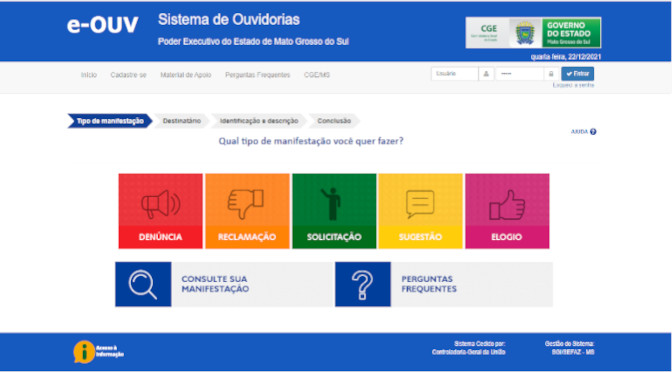The image size is (672, 372).
Task: Go to Cadastre-se in the navigation bar
Action: [128, 75]
